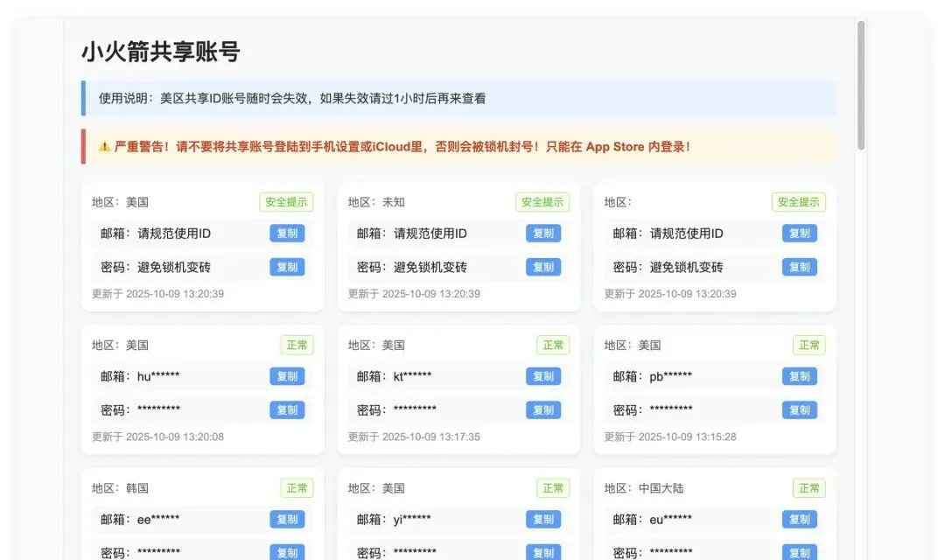Click the 正常 badge on kt****** card
The height and width of the screenshot is (560, 945).
[x=553, y=345]
